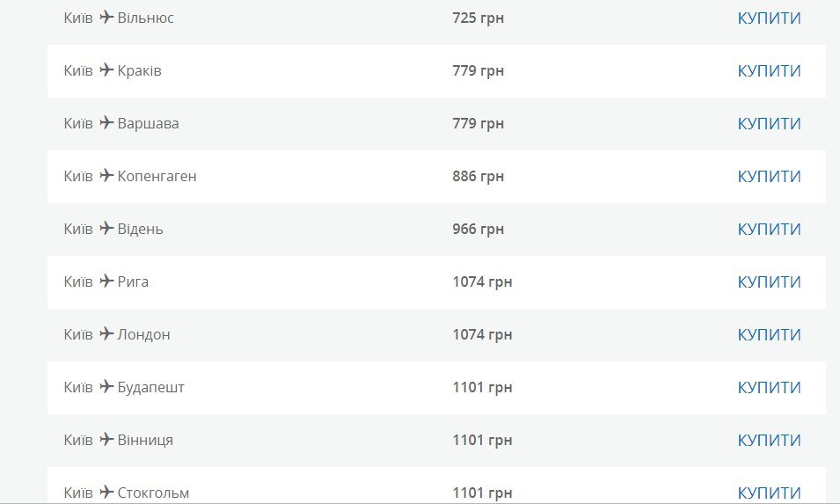Click the airplane icon beside Відень

click(106, 228)
